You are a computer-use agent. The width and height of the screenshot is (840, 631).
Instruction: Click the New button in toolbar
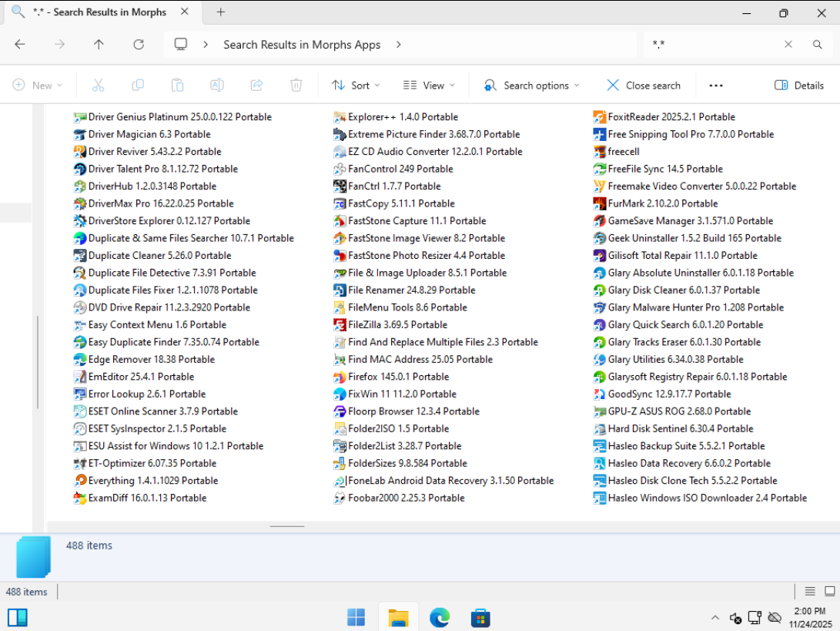[x=37, y=86]
